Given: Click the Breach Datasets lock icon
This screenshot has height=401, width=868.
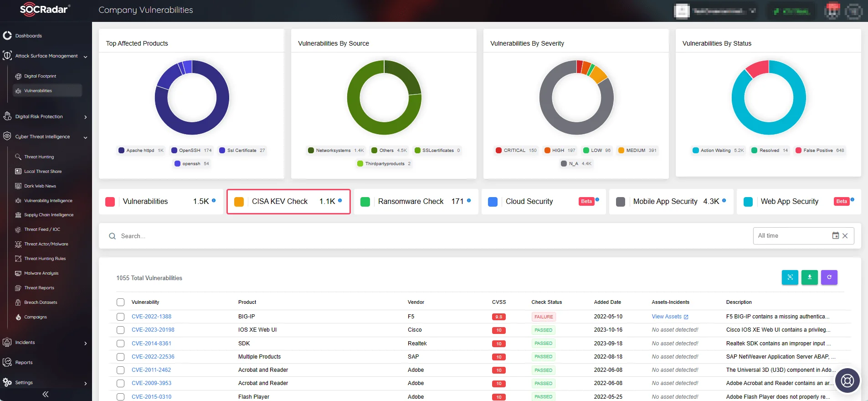Looking at the screenshot, I should pos(18,302).
